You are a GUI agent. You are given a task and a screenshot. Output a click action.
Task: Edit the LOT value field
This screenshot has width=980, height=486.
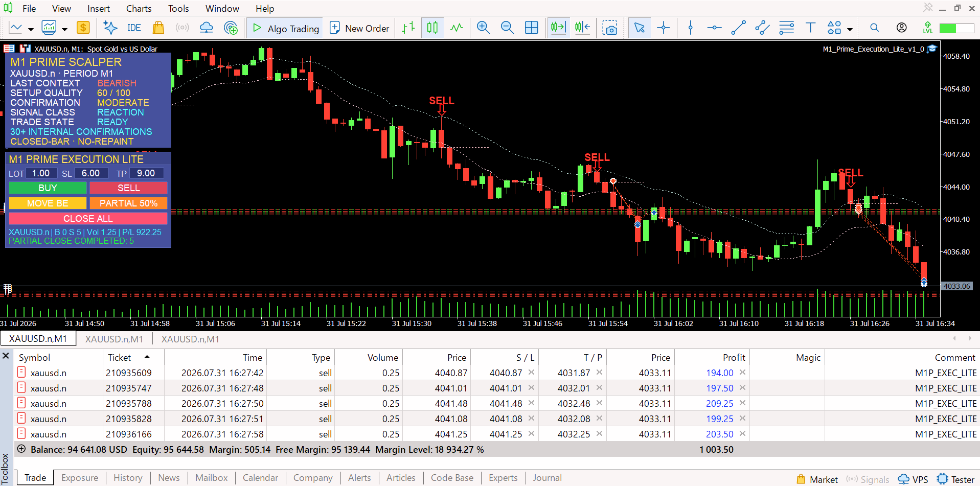[x=41, y=173]
